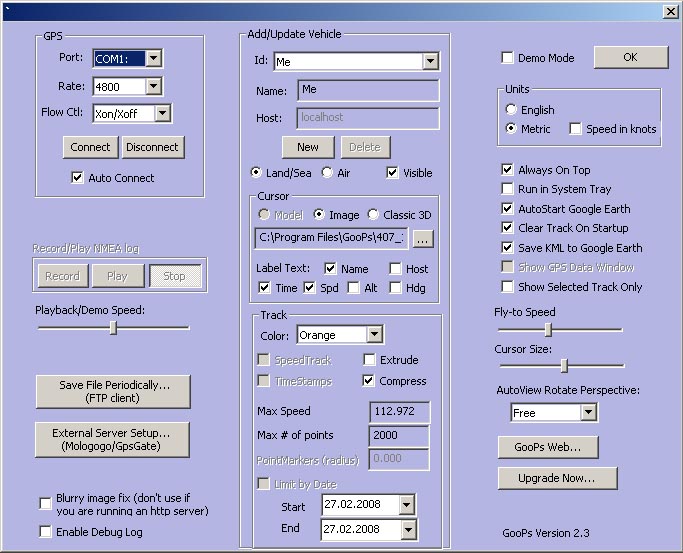
Task: Toggle the Hdg label checkbox
Action: click(x=395, y=287)
